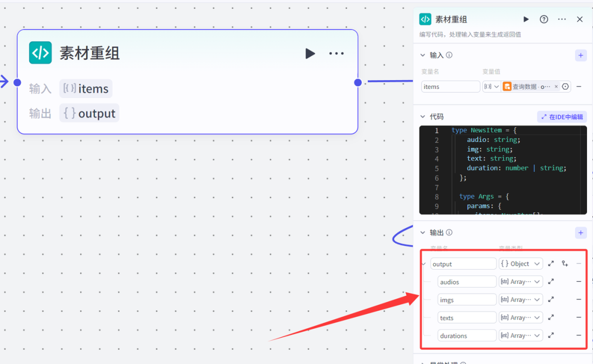Click the node's right output port

click(x=358, y=82)
